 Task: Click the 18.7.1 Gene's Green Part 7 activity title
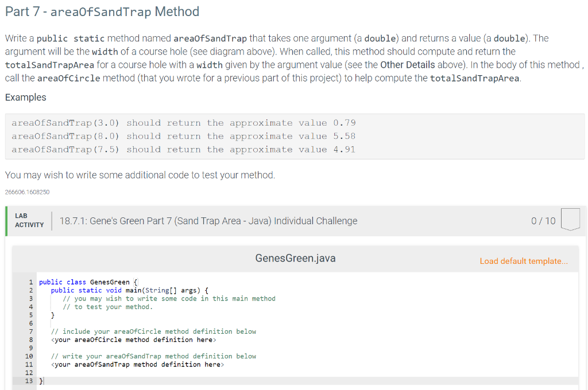pos(208,221)
